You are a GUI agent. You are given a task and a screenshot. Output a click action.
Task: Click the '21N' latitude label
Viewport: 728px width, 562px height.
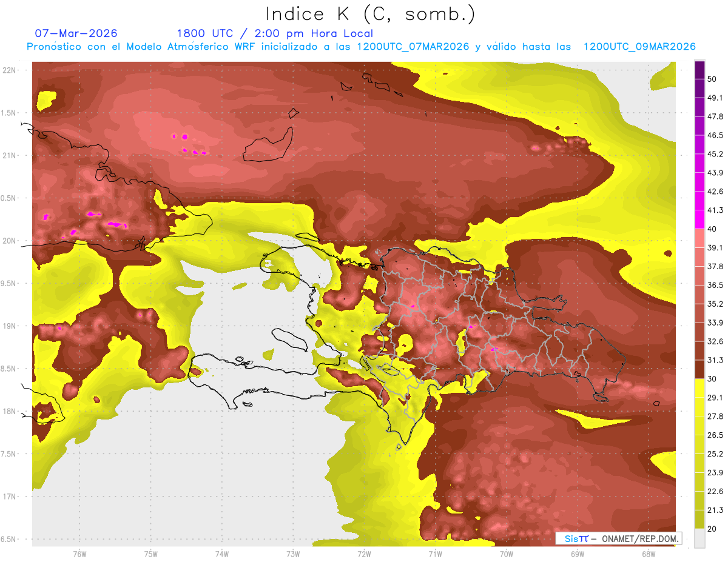click(10, 156)
